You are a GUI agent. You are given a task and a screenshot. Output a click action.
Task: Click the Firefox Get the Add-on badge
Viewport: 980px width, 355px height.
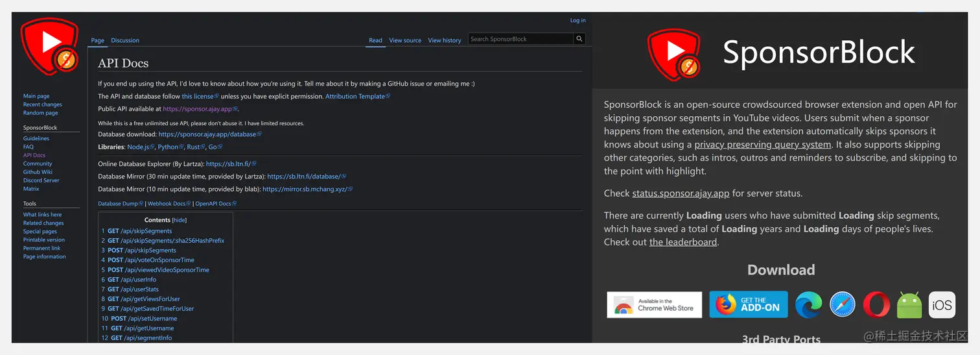pos(749,304)
